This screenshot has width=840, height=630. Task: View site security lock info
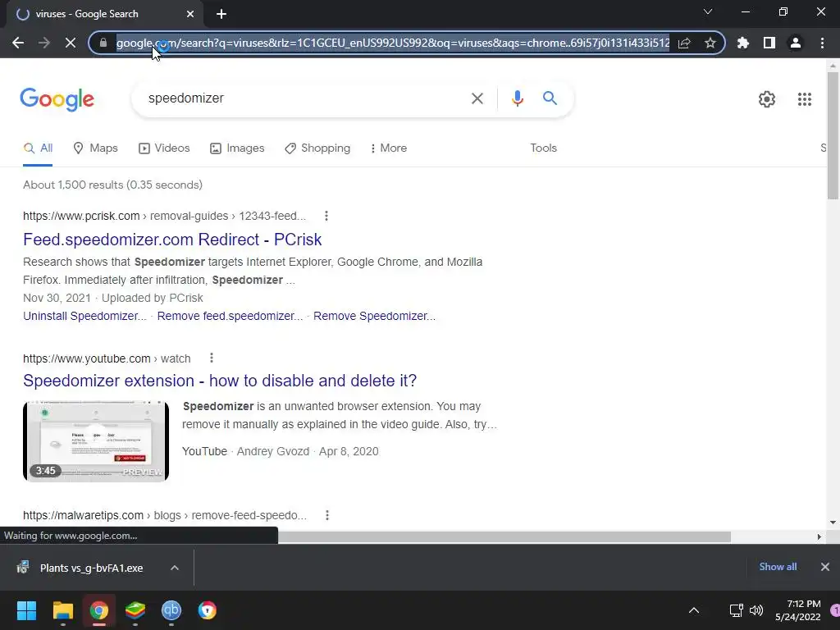point(103,43)
